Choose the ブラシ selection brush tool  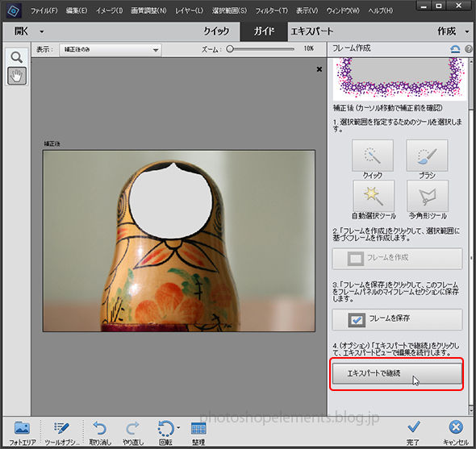(x=427, y=156)
